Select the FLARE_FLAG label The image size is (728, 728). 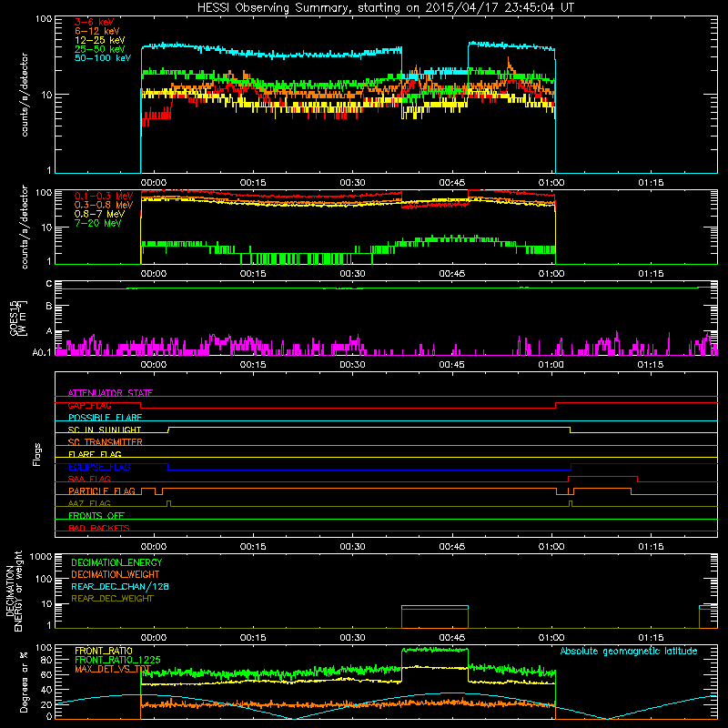[95, 454]
